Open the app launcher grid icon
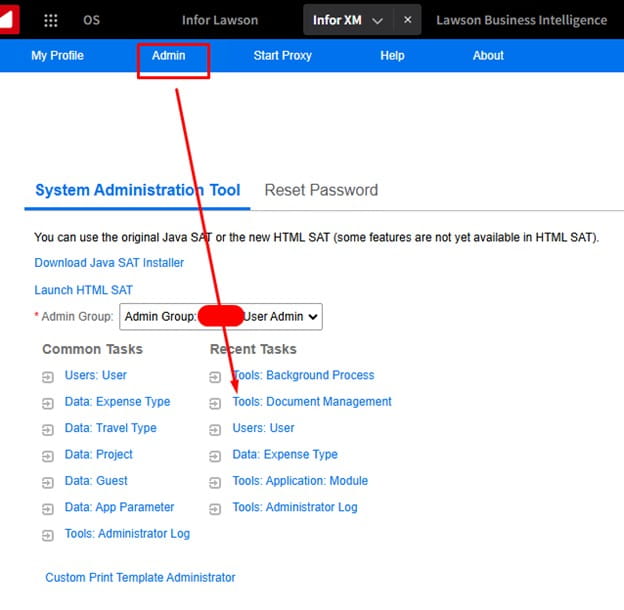Viewport: 624px width, 610px height. [x=51, y=20]
